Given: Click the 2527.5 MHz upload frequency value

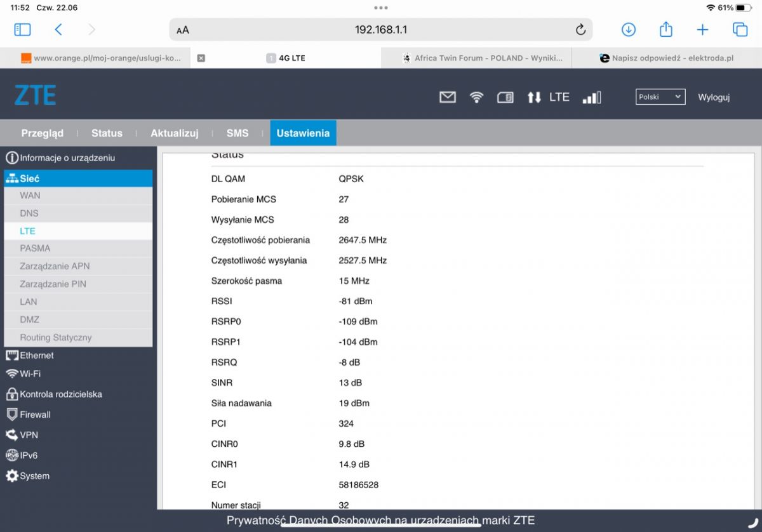Looking at the screenshot, I should (363, 260).
